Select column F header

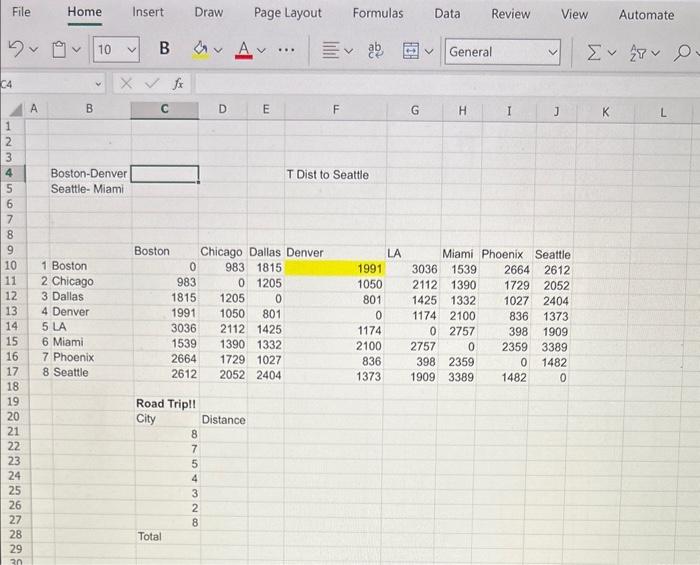[336, 110]
